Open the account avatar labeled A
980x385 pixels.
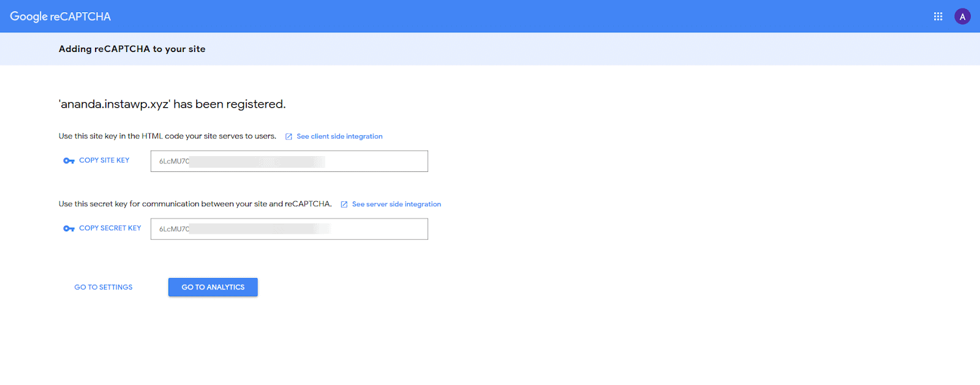click(962, 17)
